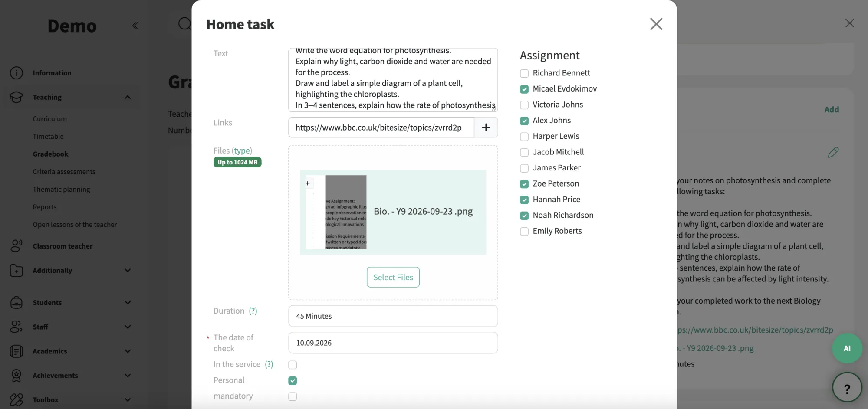868x409 pixels.
Task: Go to Gradebook in the sidebar
Action: click(x=50, y=154)
